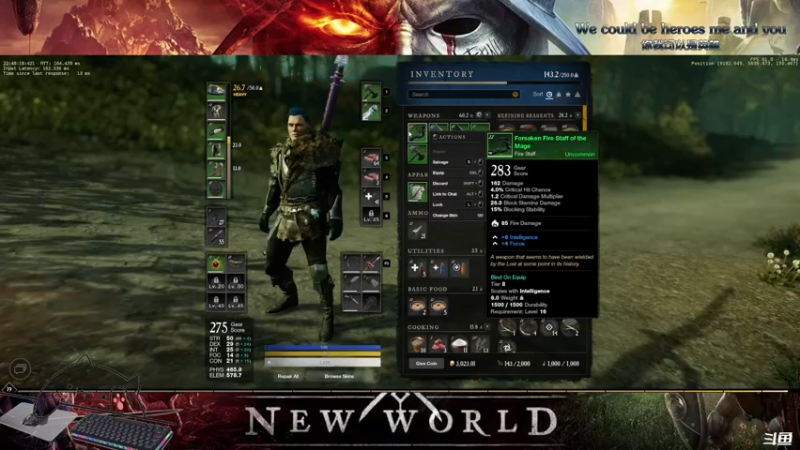This screenshot has width=800, height=450.
Task: Collapse the Cooking section arrow
Action: (487, 327)
